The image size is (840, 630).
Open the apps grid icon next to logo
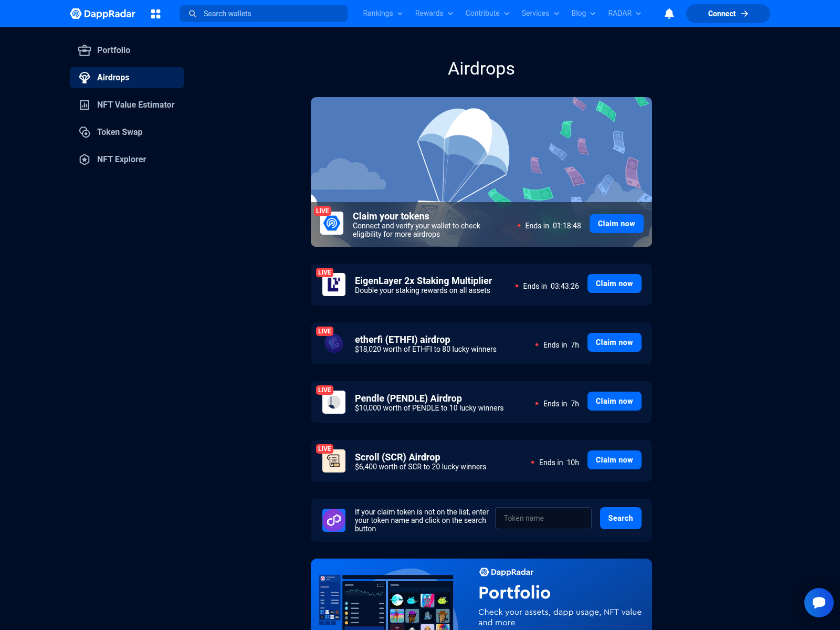click(x=155, y=14)
